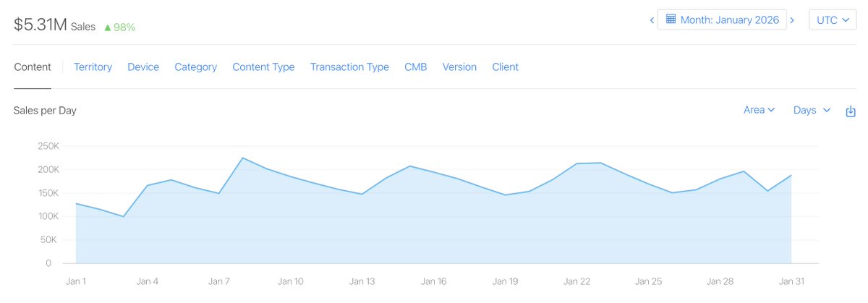Select the Content tab
868x303 pixels.
(33, 67)
